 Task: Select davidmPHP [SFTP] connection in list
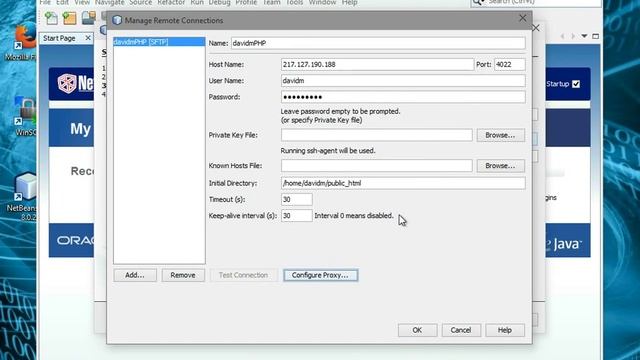point(159,42)
